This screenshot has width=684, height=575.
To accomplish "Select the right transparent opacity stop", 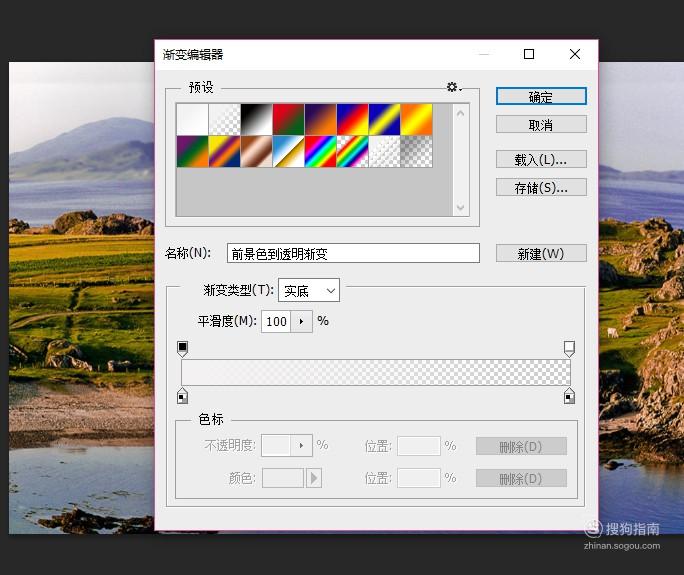I will [x=569, y=349].
